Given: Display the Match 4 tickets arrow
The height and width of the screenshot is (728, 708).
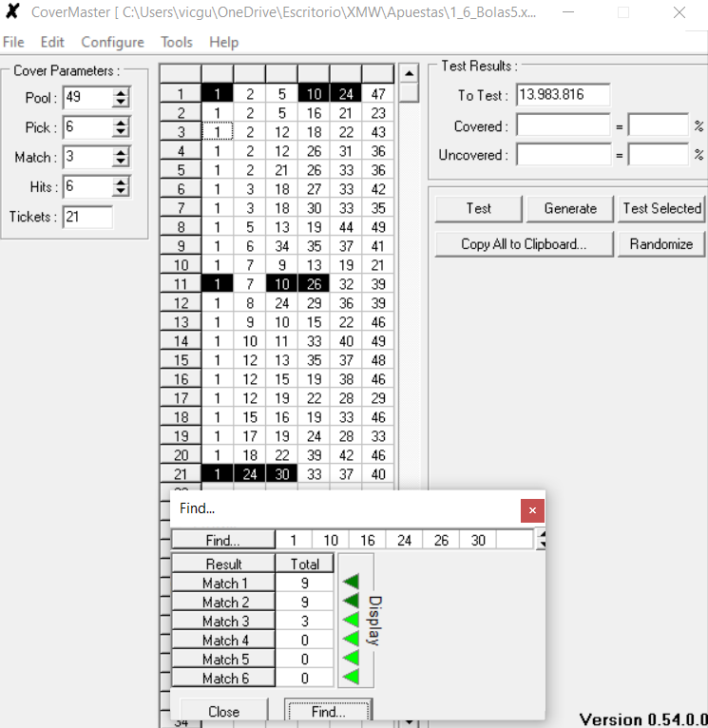Looking at the screenshot, I should 351,640.
